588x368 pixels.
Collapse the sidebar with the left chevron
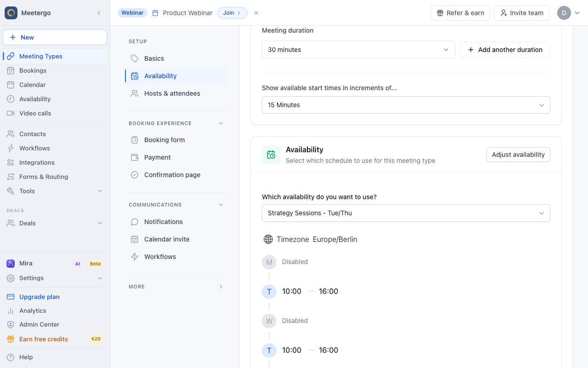click(99, 13)
